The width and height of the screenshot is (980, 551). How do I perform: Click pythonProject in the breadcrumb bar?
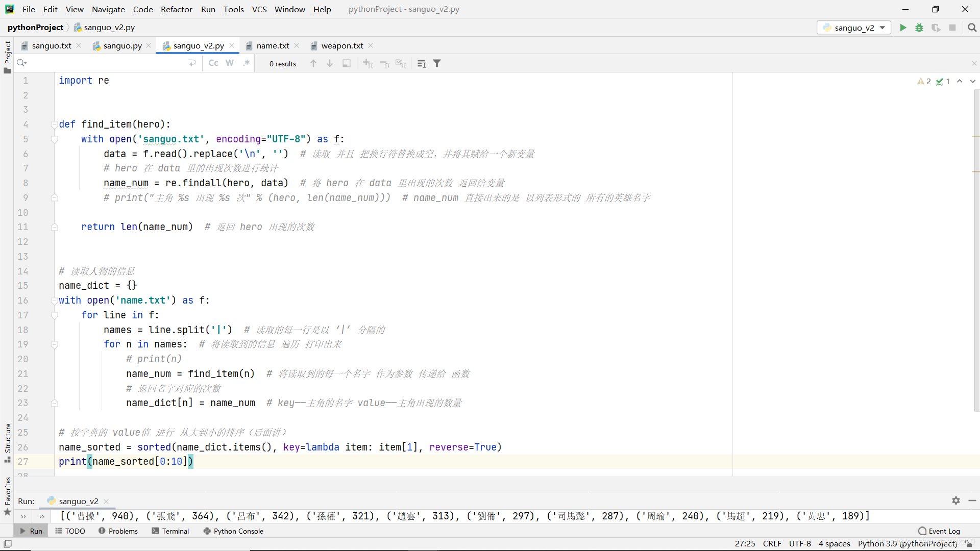coord(35,28)
